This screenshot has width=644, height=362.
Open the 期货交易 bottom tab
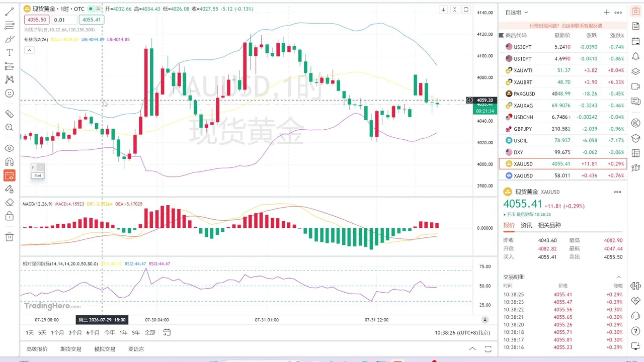[71, 349]
